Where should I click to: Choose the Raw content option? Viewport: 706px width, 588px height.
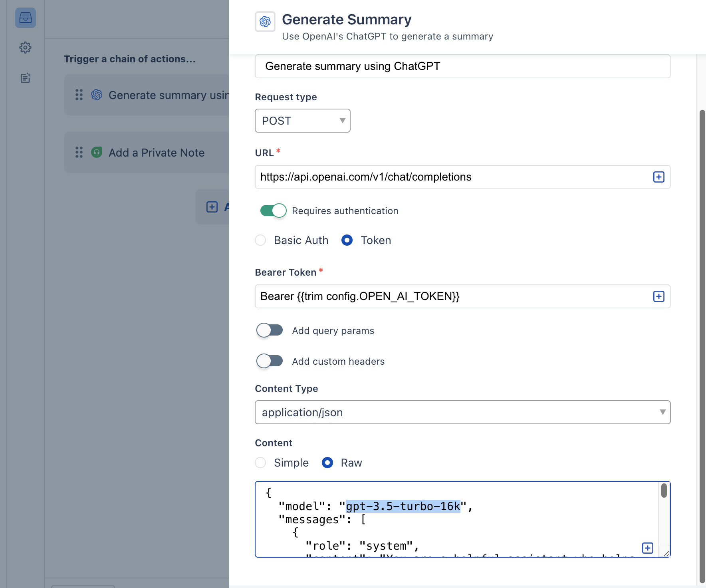(x=327, y=463)
